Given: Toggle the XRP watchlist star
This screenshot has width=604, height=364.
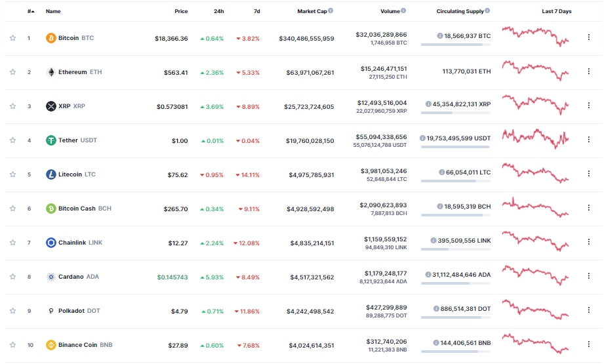Looking at the screenshot, I should (12, 106).
